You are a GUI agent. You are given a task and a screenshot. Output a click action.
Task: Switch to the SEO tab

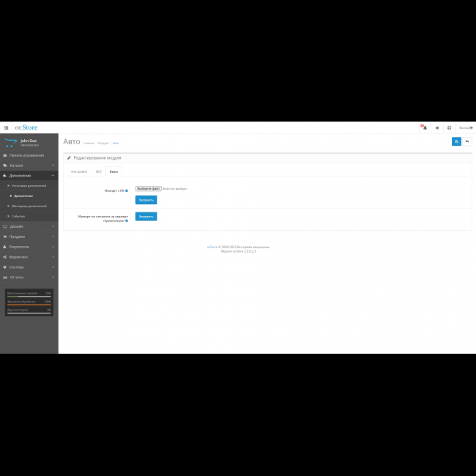(98, 171)
